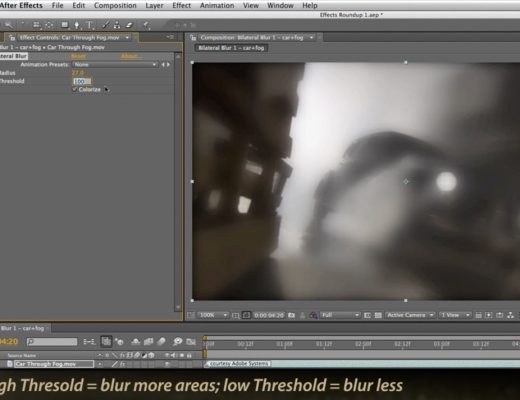Image resolution: width=520 pixels, height=400 pixels.
Task: Click the Bilateral Blur 1 - car+fog flowchart tab
Action: tap(231, 48)
